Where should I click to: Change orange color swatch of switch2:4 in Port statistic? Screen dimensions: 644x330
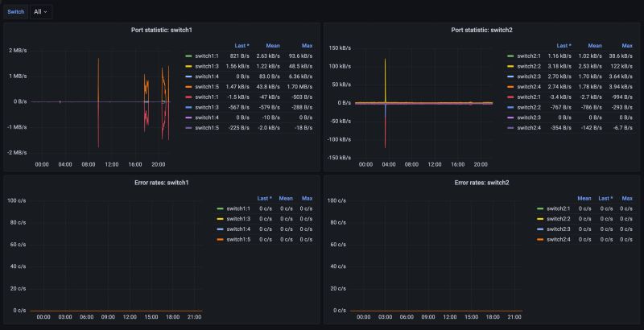(510, 87)
